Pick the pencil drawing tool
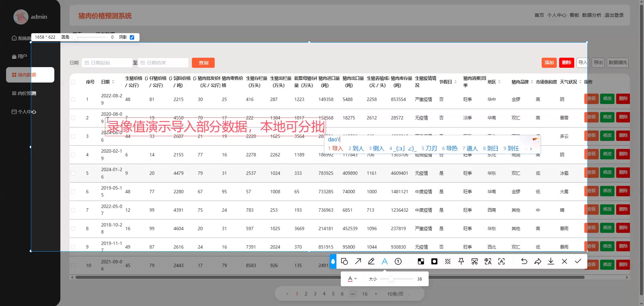 pos(371,261)
